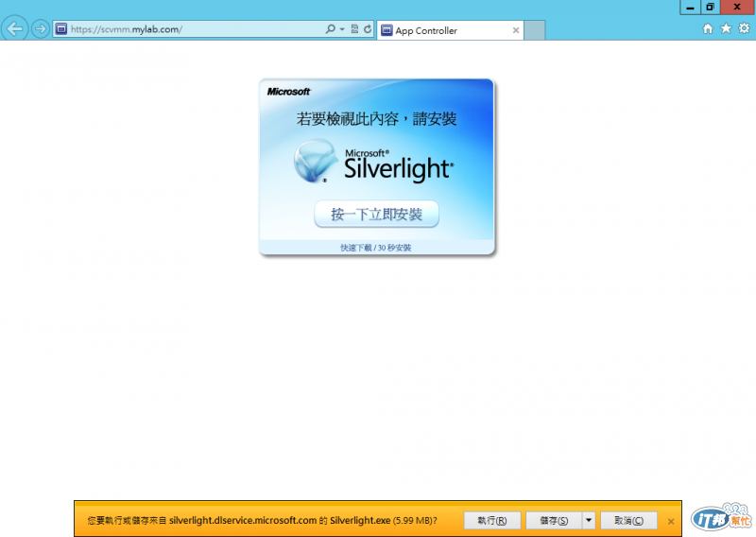756x537 pixels.
Task: Click the site icon in address bar
Action: 61,29
